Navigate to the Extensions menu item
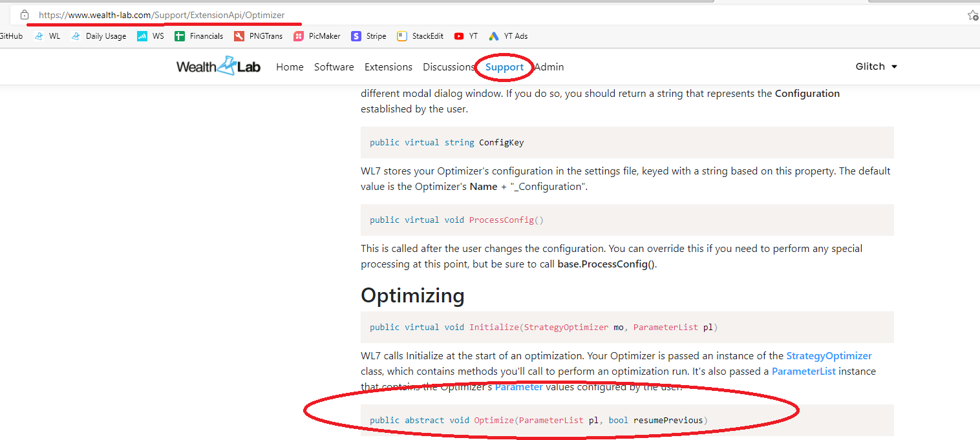This screenshot has height=440, width=980. point(388,67)
